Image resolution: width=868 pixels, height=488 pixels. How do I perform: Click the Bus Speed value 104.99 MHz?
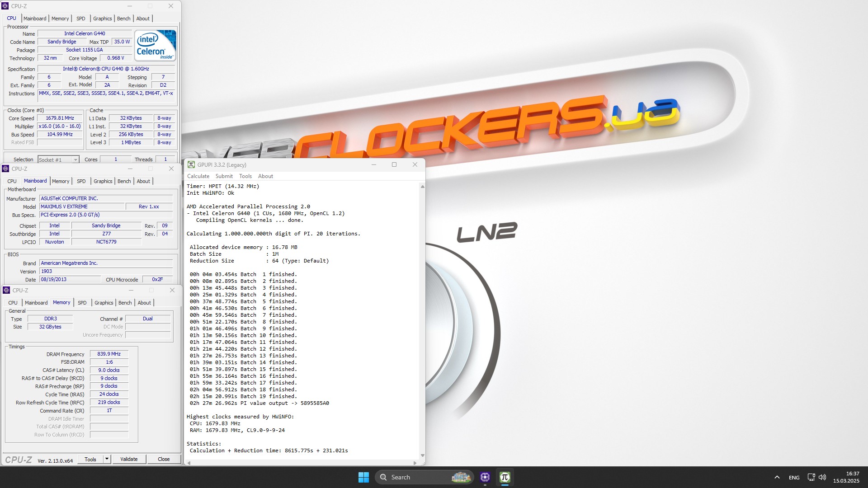coord(60,134)
